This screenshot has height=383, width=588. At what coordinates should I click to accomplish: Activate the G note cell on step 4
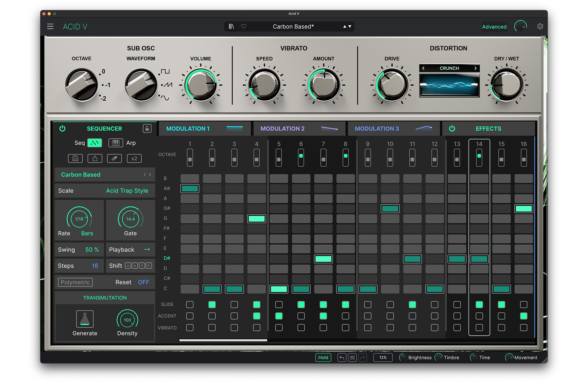pyautogui.click(x=257, y=218)
